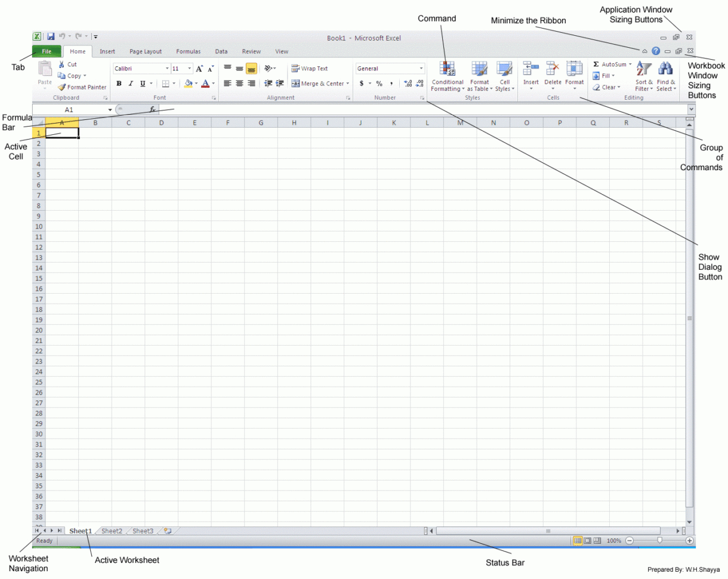This screenshot has width=728, height=579.
Task: Click the AutoSum icon in Editing group
Action: 597,64
